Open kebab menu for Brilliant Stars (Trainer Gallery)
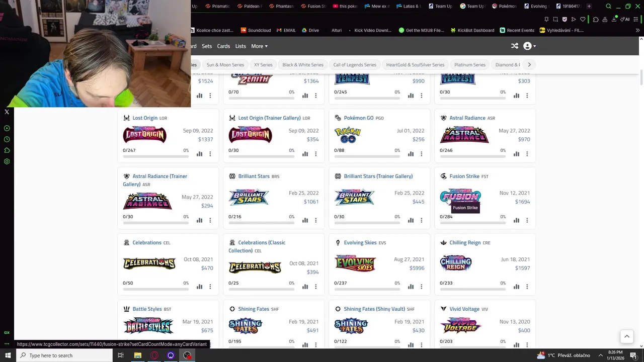The height and width of the screenshot is (362, 644). (422, 220)
